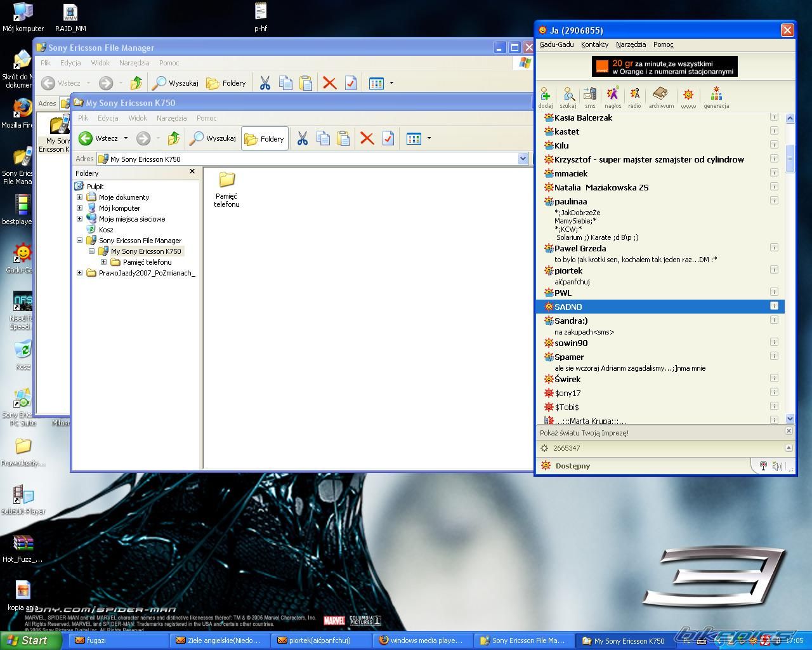Click the Windows Start button
The width and height of the screenshot is (812, 650).
click(x=30, y=640)
